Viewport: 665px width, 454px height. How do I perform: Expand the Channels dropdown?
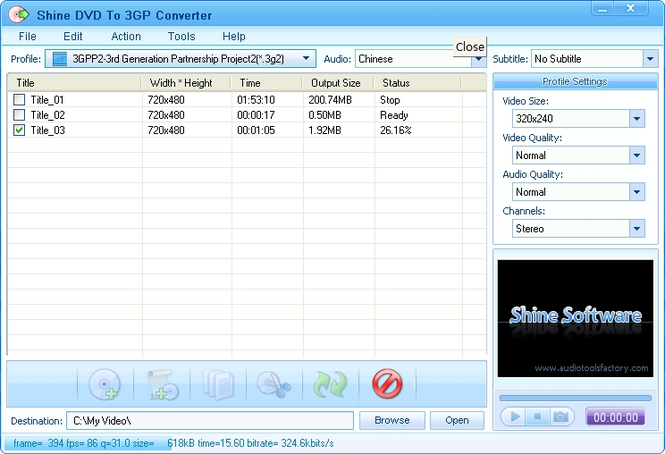[637, 228]
